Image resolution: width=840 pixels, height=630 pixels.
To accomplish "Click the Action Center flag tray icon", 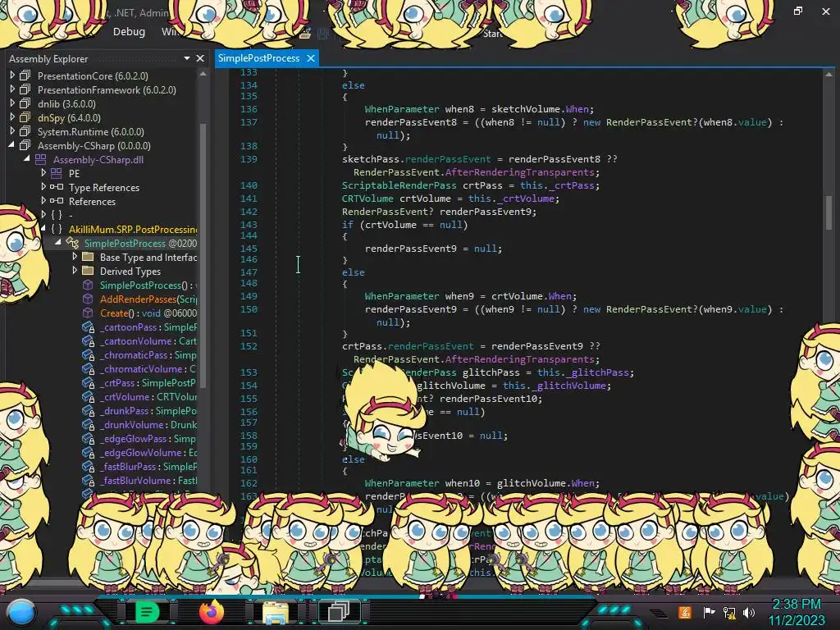I will point(709,612).
